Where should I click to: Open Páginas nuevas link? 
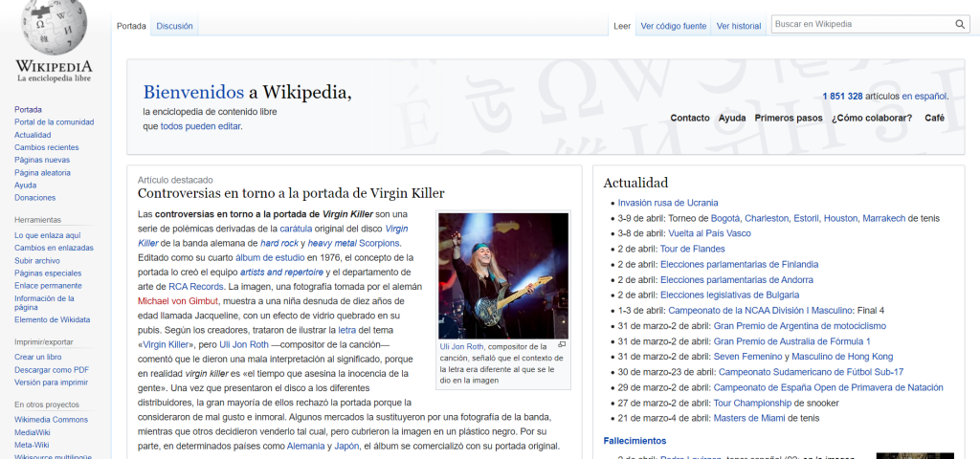click(x=42, y=160)
